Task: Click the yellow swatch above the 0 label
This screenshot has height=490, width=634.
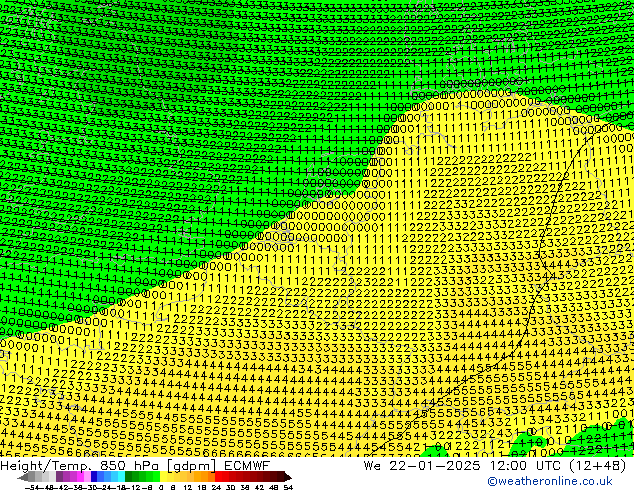Action: coord(163,477)
